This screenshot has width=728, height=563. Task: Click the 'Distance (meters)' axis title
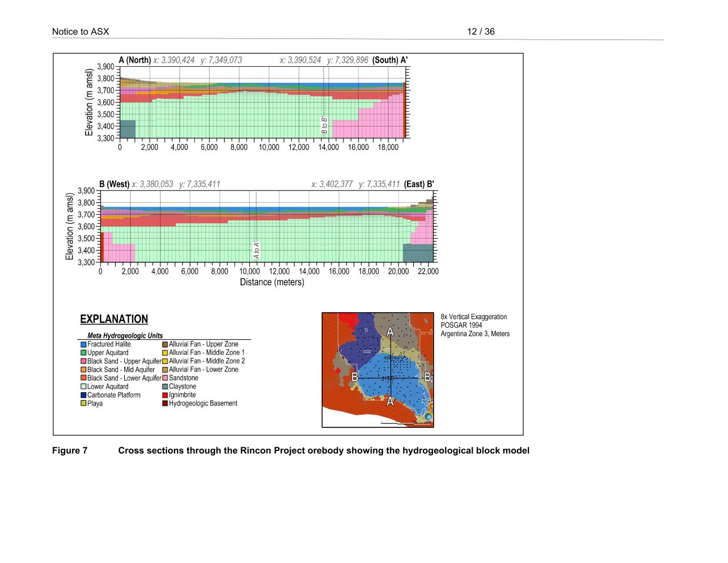pyautogui.click(x=271, y=282)
